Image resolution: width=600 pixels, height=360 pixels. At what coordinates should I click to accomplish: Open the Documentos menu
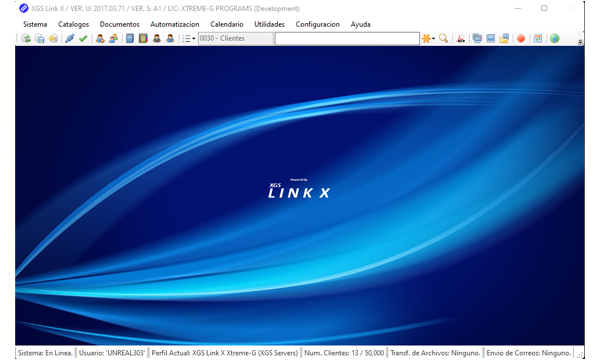119,24
